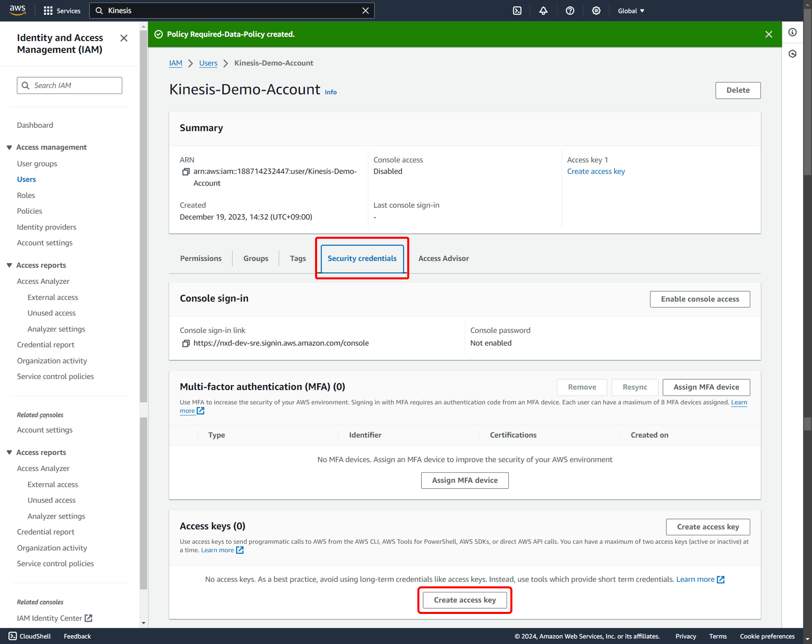Click Create access key link in Summary
812x644 pixels.
click(596, 171)
